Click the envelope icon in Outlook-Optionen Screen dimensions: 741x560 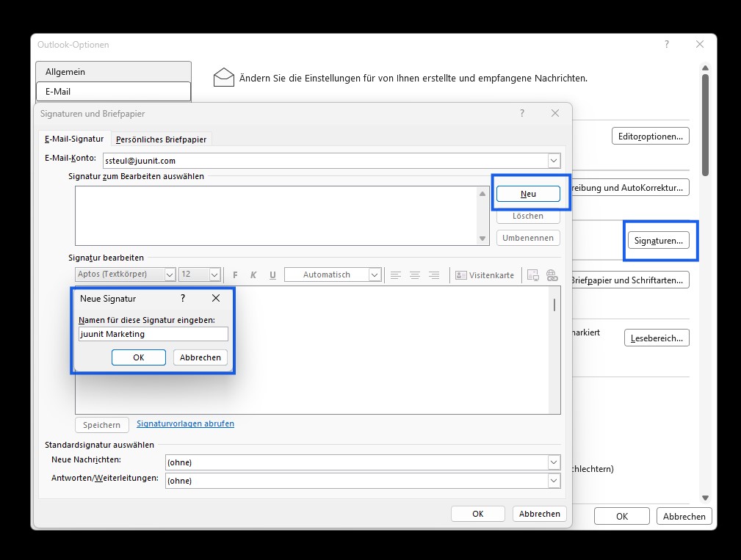tap(223, 78)
